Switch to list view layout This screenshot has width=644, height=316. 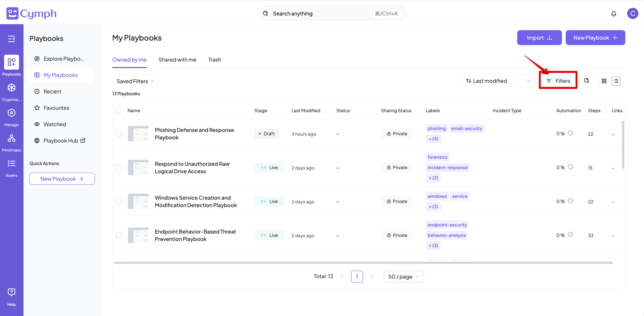(616, 81)
